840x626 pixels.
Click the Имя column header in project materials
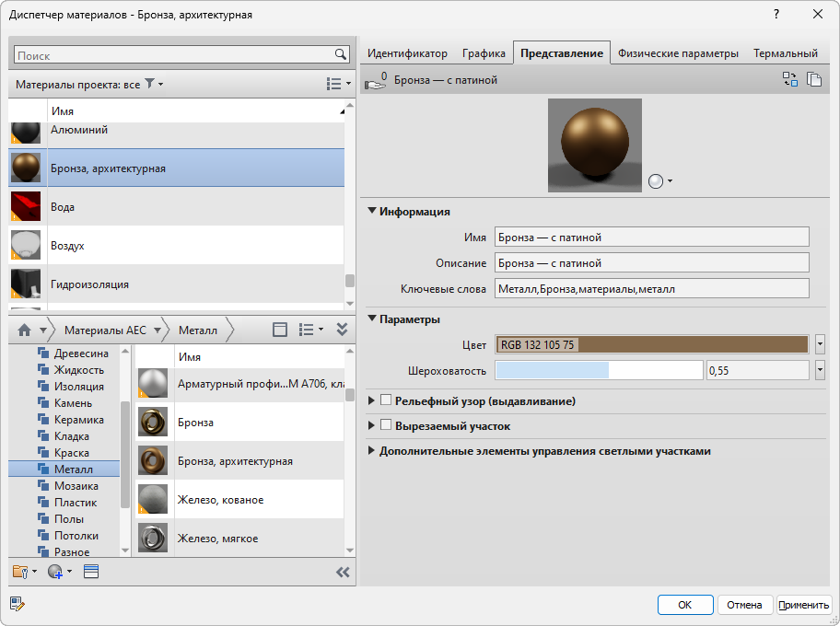click(196, 110)
